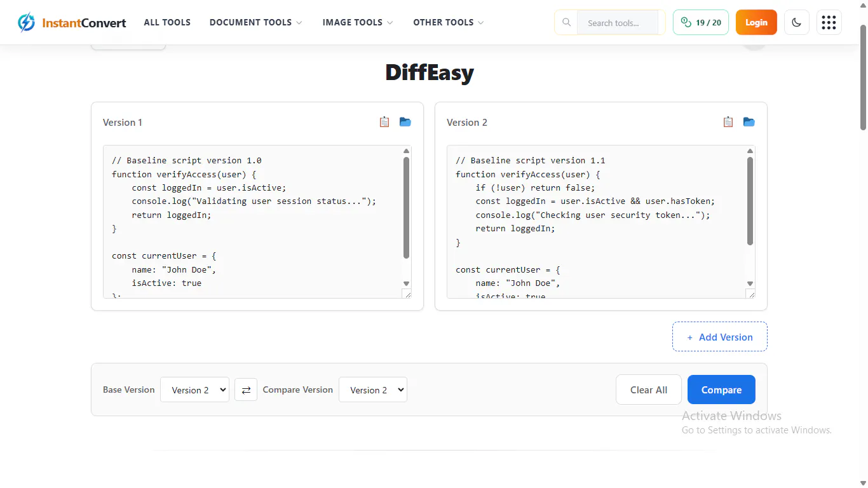Click the "Version 2" panel label
The height and width of the screenshot is (488, 868).
pyautogui.click(x=467, y=122)
